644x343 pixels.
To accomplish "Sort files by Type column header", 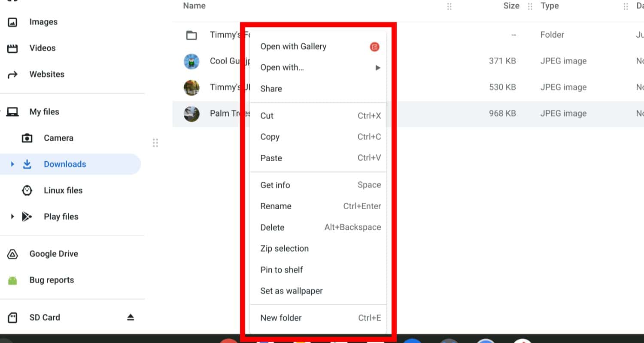I will pos(550,6).
